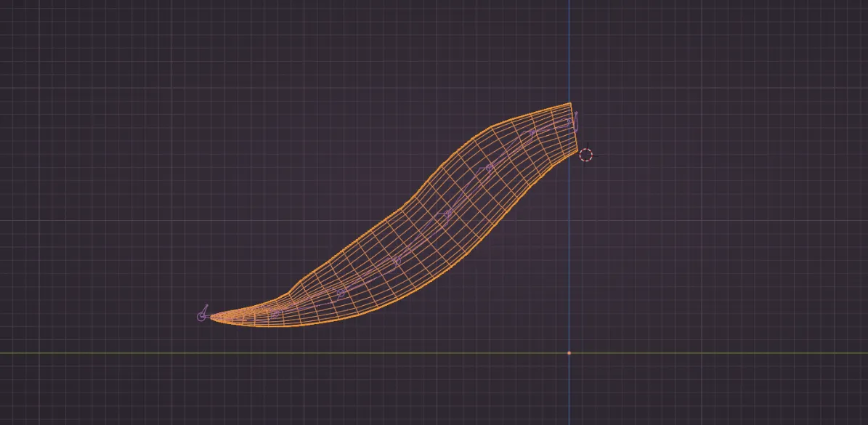Click the 3D cursor crosshair circle
Viewport: 868px width, 425px height.
(585, 155)
